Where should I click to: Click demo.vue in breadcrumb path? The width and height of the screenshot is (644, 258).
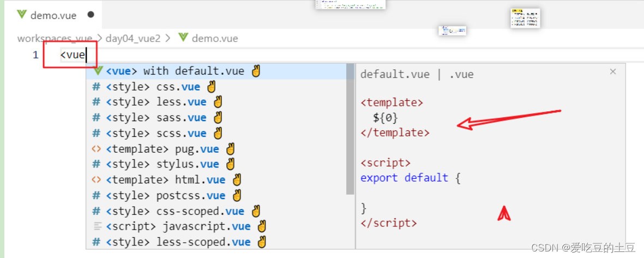[x=214, y=38]
